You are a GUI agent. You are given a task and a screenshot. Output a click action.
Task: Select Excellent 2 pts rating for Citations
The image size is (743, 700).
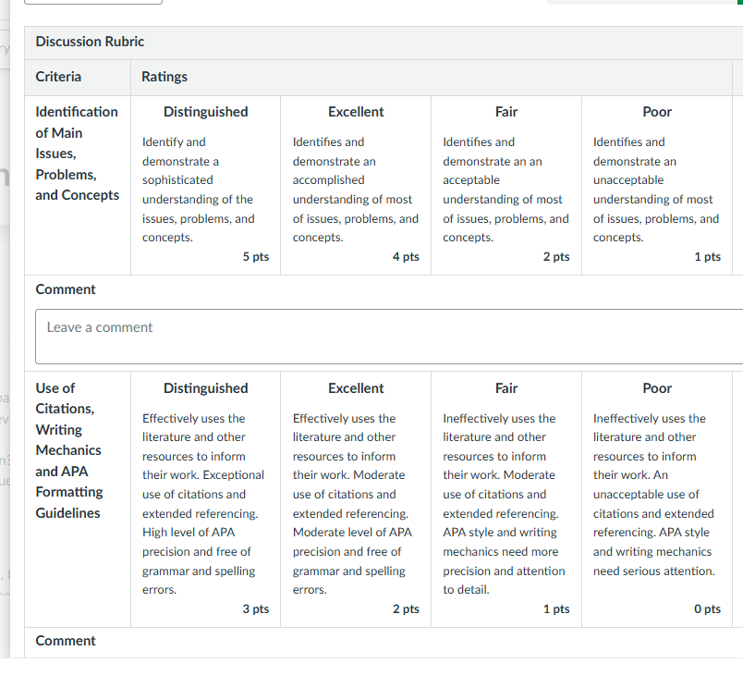pyautogui.click(x=356, y=499)
